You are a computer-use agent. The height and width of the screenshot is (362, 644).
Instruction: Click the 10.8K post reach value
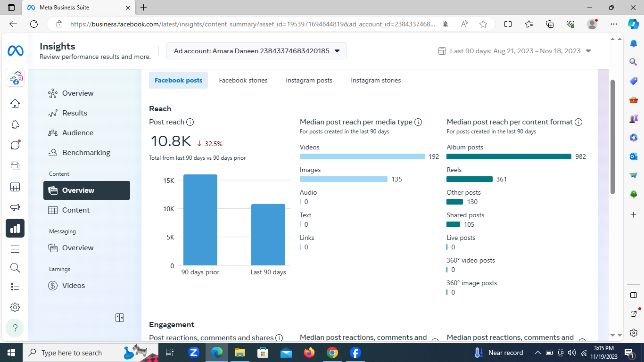point(171,141)
